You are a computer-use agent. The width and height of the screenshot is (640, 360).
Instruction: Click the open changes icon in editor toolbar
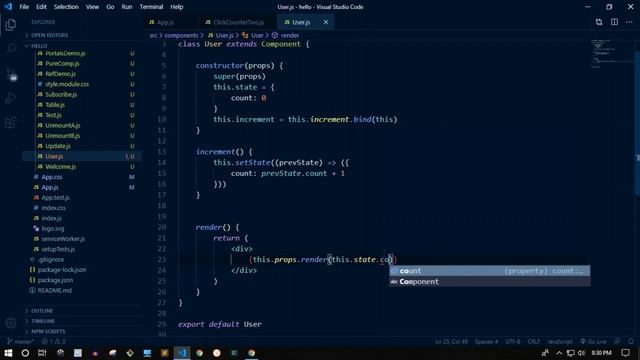[599, 22]
